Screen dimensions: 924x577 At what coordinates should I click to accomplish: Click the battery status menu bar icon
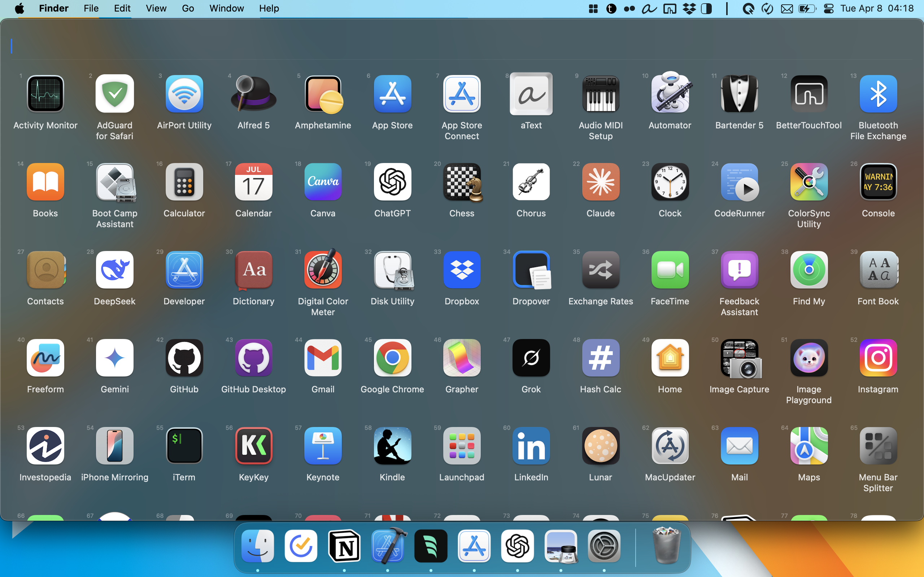(807, 8)
